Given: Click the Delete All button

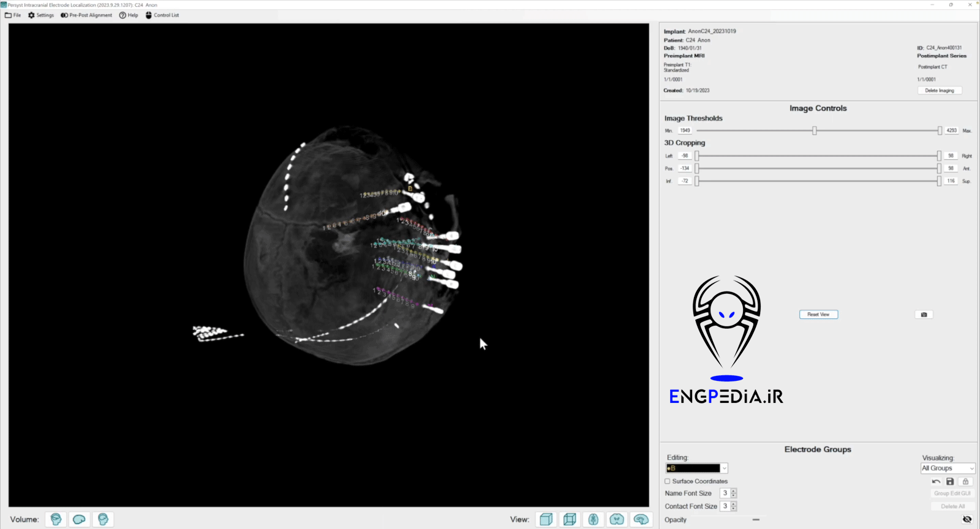Looking at the screenshot, I should point(952,506).
